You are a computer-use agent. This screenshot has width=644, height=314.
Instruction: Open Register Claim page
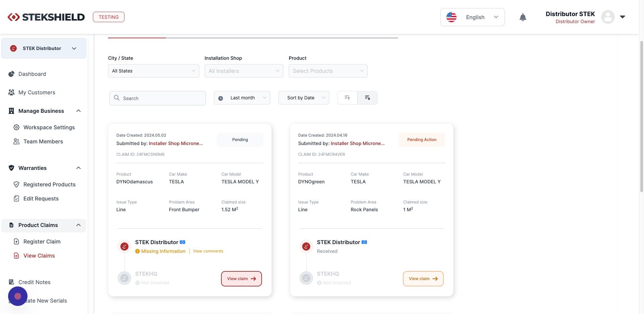click(x=42, y=241)
